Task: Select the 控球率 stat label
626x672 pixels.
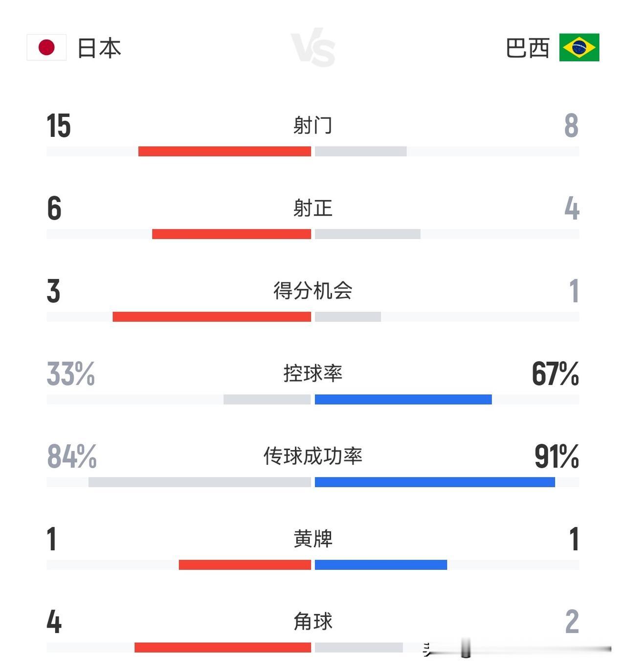Action: tap(313, 373)
